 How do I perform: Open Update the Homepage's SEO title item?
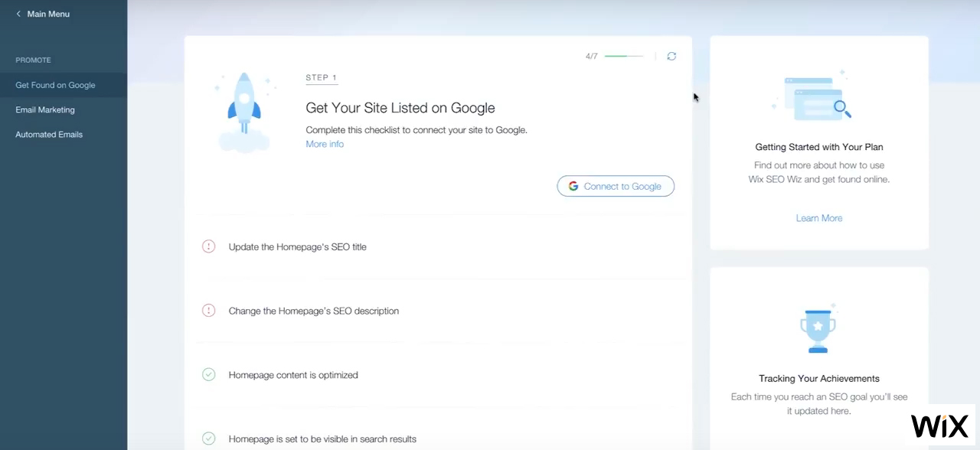point(297,246)
